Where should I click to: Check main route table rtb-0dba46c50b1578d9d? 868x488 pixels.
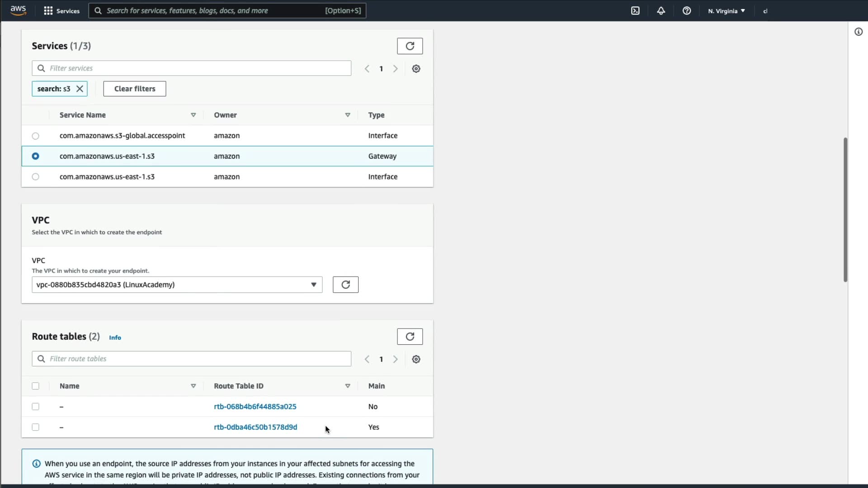pos(35,427)
